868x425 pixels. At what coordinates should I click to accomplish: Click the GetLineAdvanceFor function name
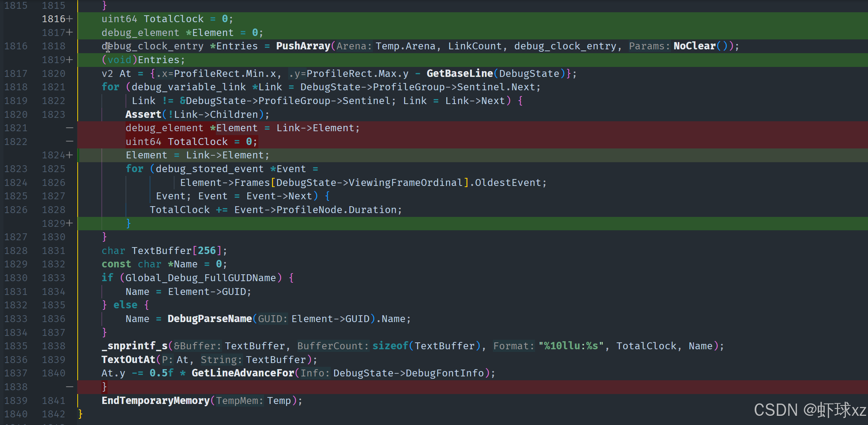(x=243, y=373)
